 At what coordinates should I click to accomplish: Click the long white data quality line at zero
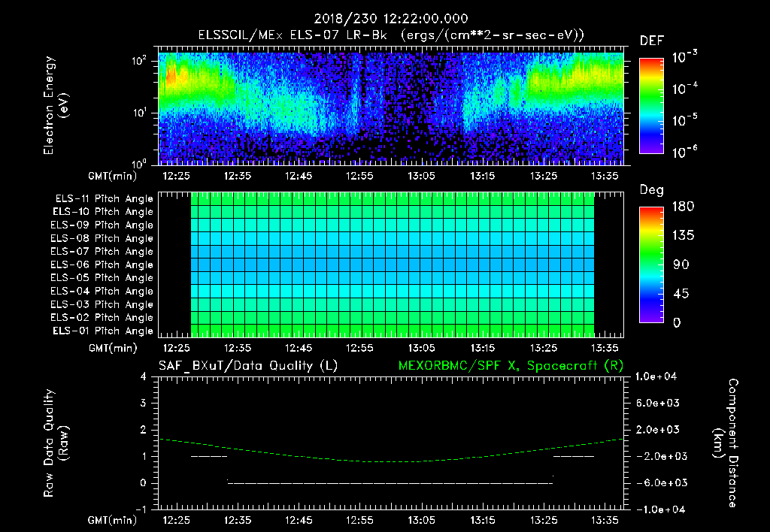tap(391, 483)
